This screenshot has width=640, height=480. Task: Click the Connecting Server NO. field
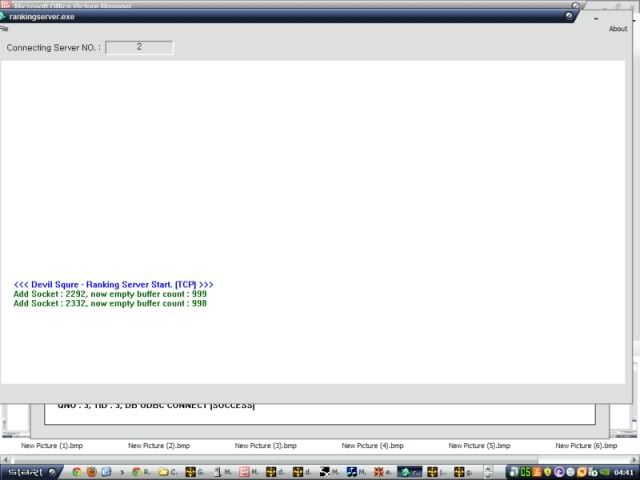139,47
